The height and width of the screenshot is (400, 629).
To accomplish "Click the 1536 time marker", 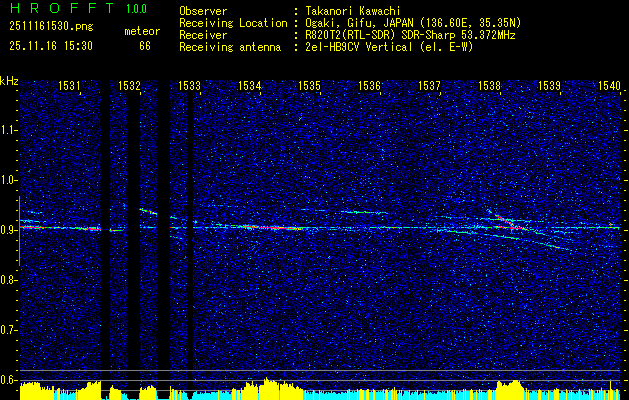I will point(369,85).
